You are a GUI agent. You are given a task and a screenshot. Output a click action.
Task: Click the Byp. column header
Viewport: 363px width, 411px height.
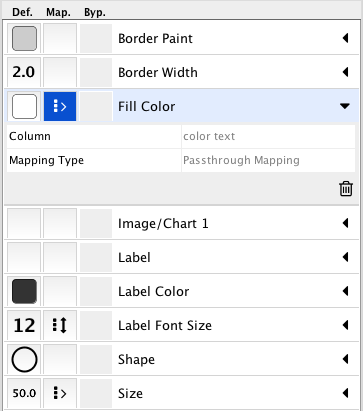(x=95, y=13)
